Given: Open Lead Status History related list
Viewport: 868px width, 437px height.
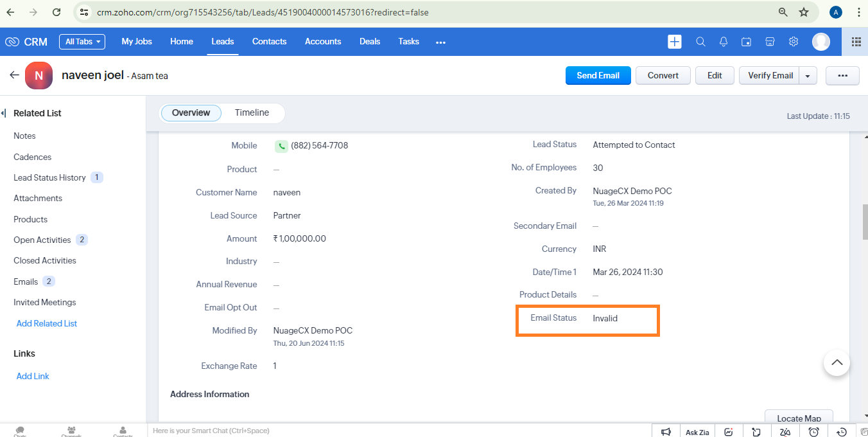Looking at the screenshot, I should (x=49, y=178).
